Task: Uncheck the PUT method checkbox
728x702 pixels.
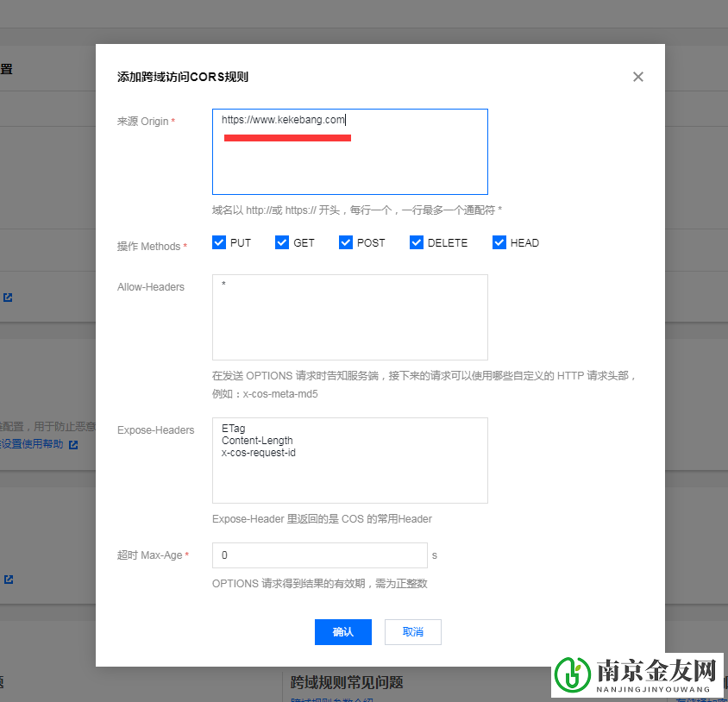Action: 219,242
